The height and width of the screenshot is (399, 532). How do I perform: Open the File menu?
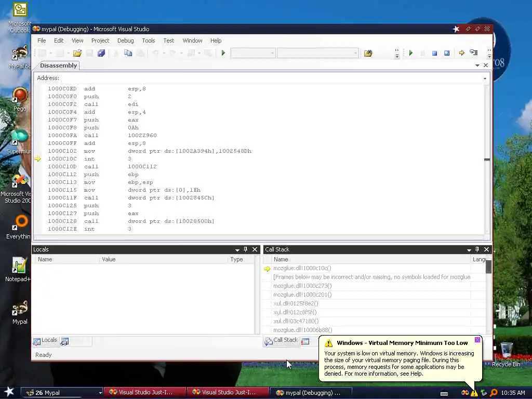click(42, 41)
